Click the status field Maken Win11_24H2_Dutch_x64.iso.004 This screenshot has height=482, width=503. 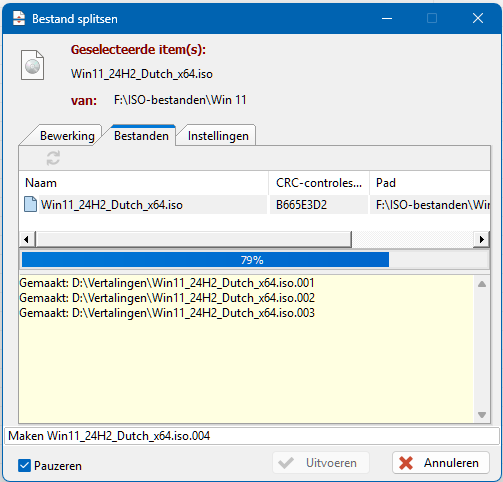tap(252, 436)
